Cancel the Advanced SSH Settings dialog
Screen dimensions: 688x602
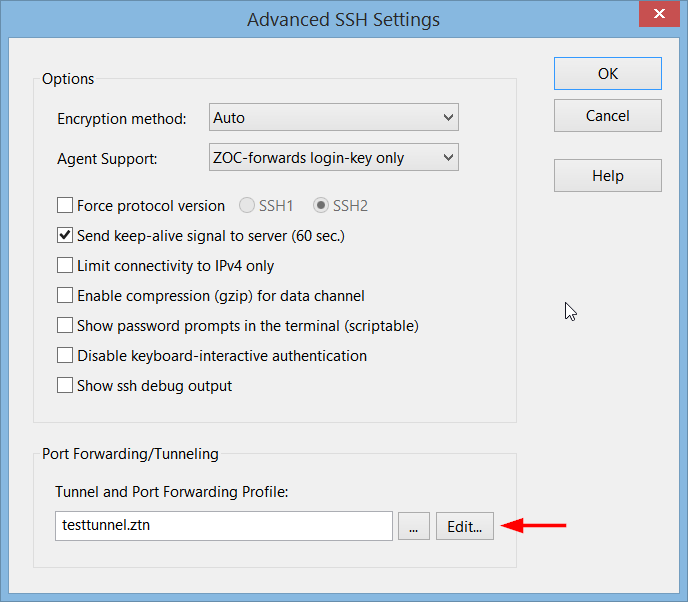pos(607,116)
